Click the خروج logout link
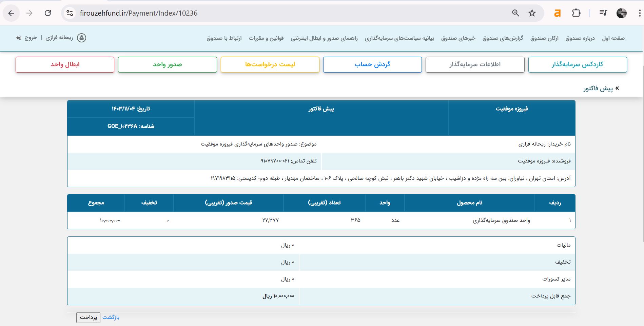The image size is (644, 326). click(x=31, y=38)
